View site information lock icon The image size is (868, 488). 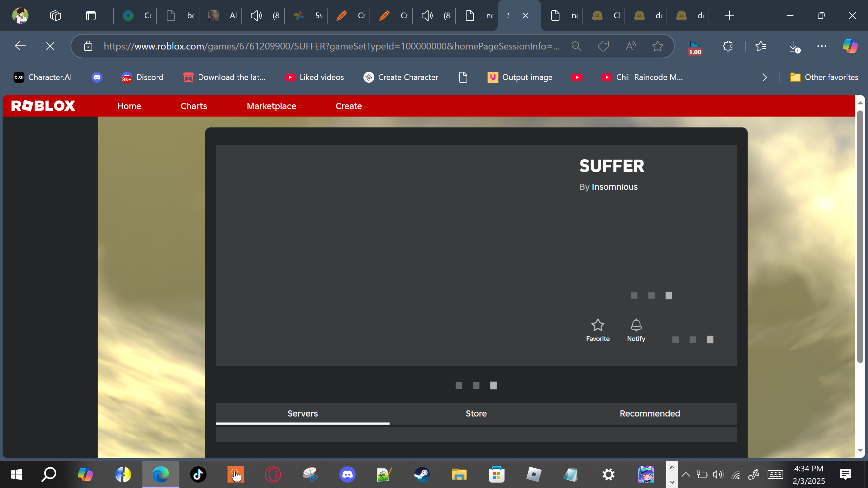click(x=88, y=46)
